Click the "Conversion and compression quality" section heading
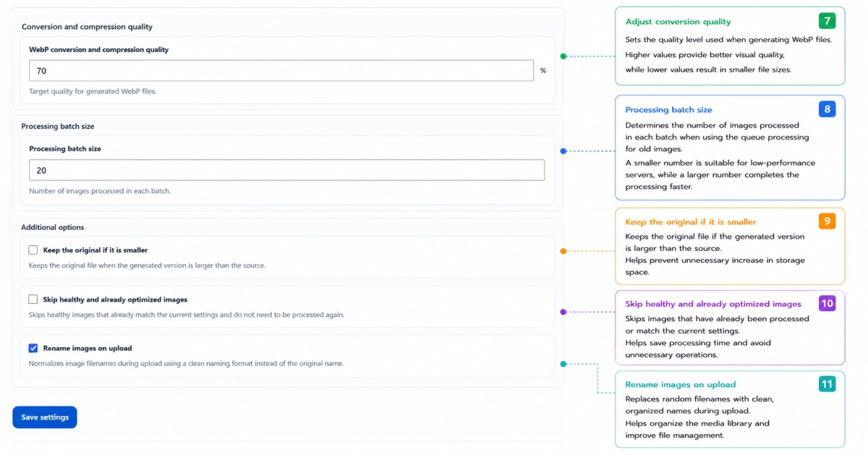 pyautogui.click(x=87, y=27)
